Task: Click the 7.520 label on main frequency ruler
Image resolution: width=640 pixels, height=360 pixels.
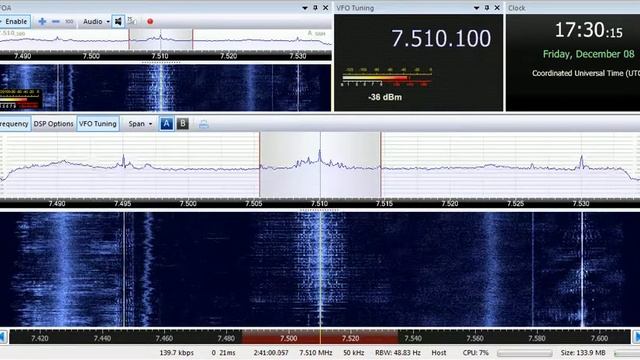Action: click(450, 203)
